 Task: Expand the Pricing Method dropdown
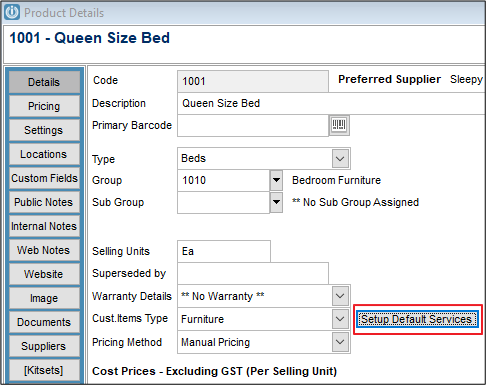(340, 342)
